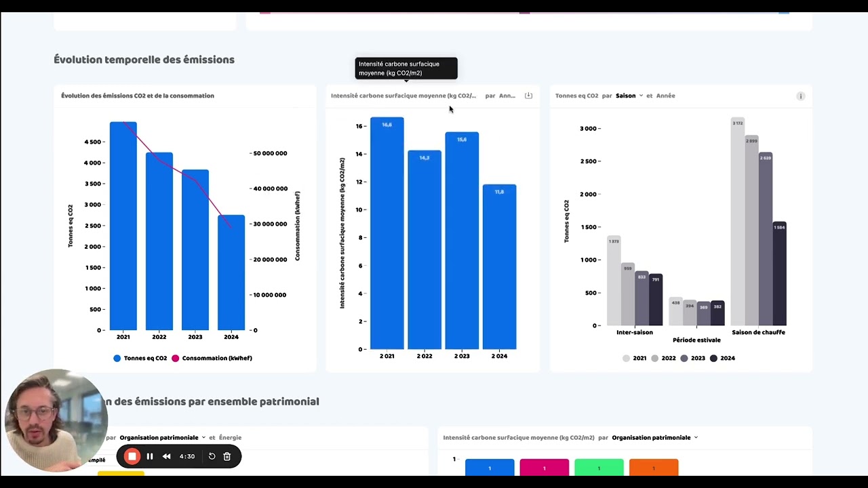Select the 2024 bar showing 11,8 intensity
Viewport: 868px width, 488px height.
coord(499,267)
